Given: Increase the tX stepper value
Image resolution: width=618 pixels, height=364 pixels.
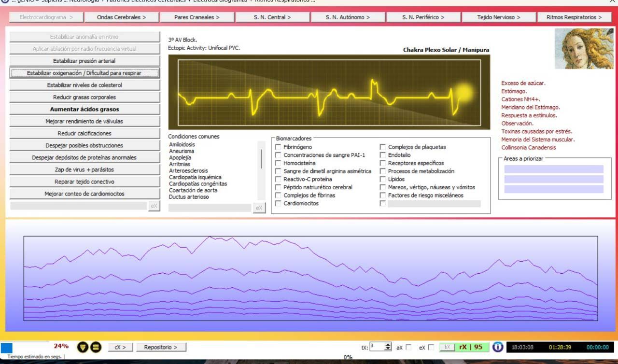Looking at the screenshot, I should (x=388, y=345).
